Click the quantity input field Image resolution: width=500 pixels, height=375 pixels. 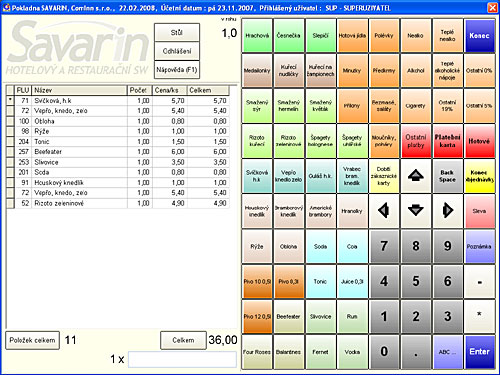(182, 359)
